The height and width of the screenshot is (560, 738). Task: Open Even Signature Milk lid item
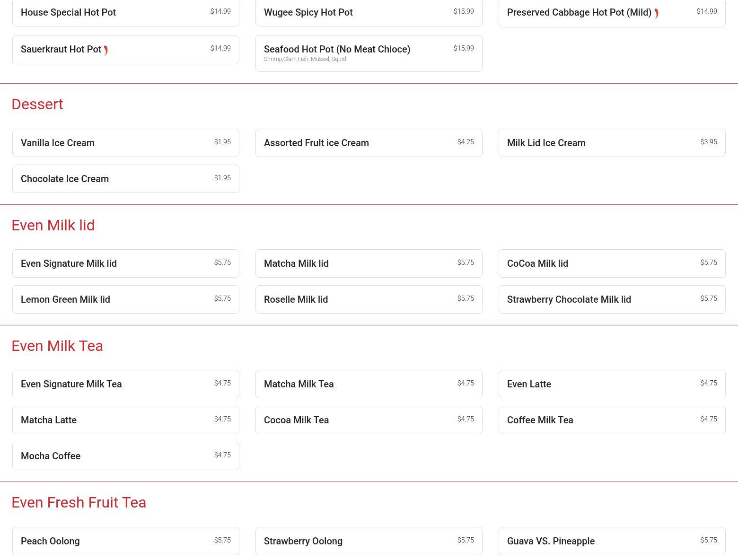(125, 263)
